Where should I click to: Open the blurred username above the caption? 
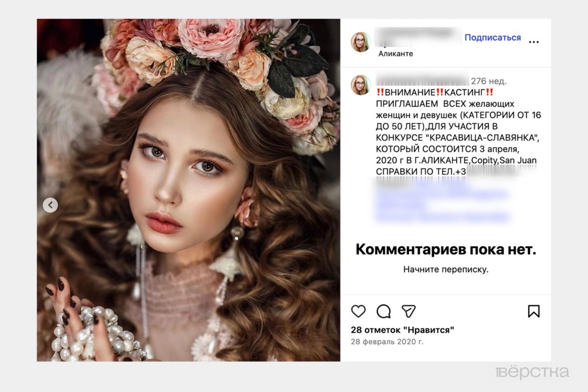click(421, 81)
